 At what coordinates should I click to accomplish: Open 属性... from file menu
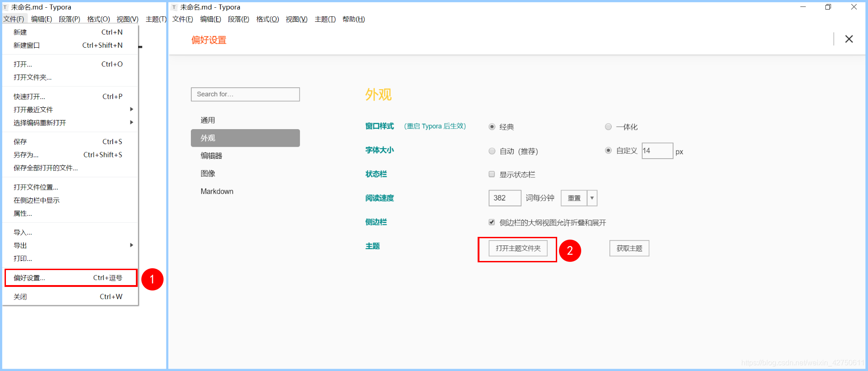click(x=70, y=214)
